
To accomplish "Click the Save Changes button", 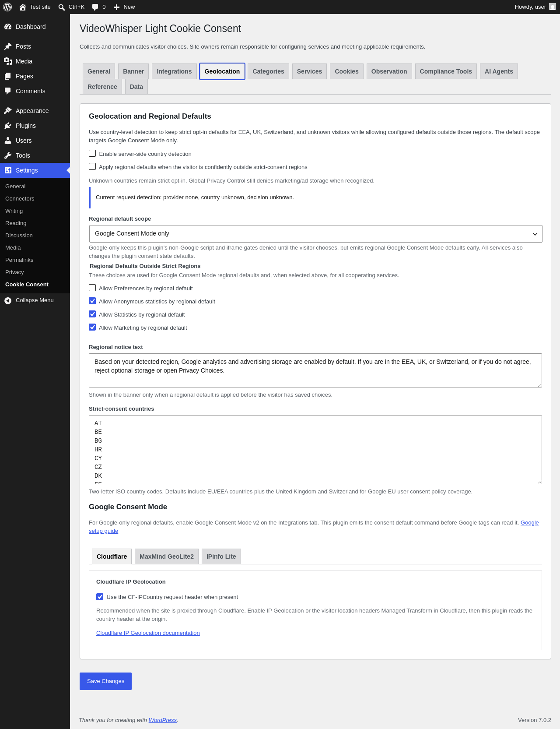I will click(x=105, y=681).
